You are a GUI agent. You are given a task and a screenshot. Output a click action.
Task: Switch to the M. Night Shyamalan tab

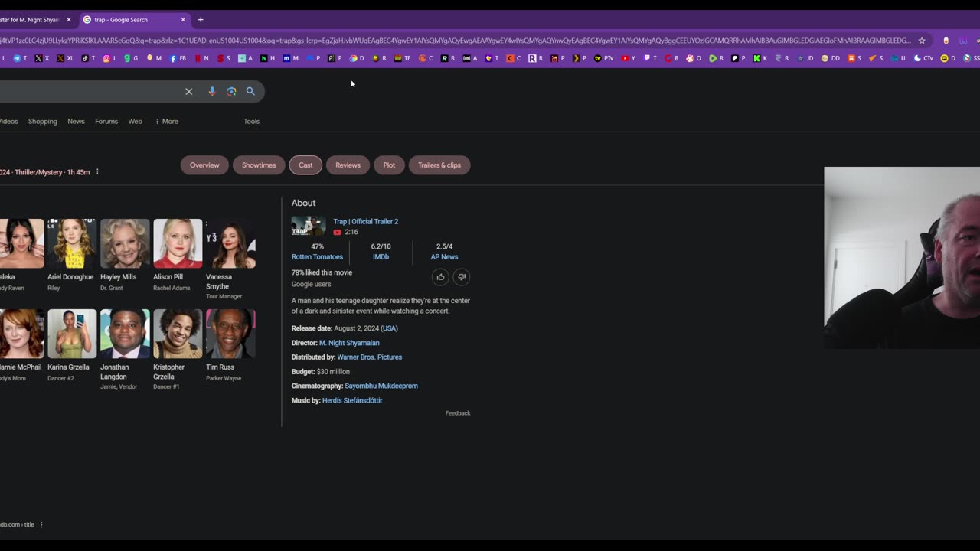coord(31,20)
